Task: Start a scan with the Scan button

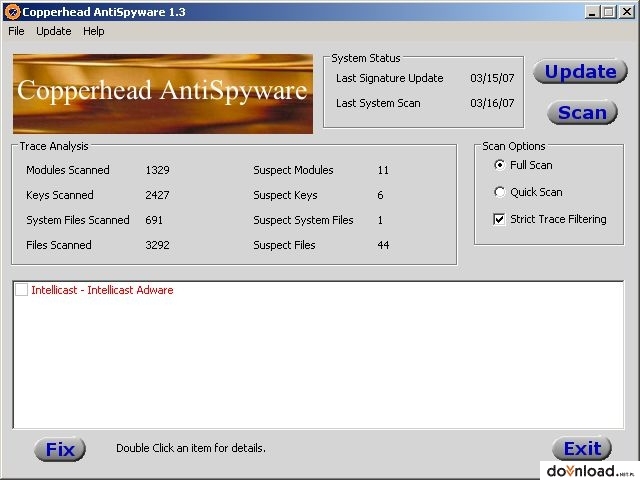Action: coord(582,112)
